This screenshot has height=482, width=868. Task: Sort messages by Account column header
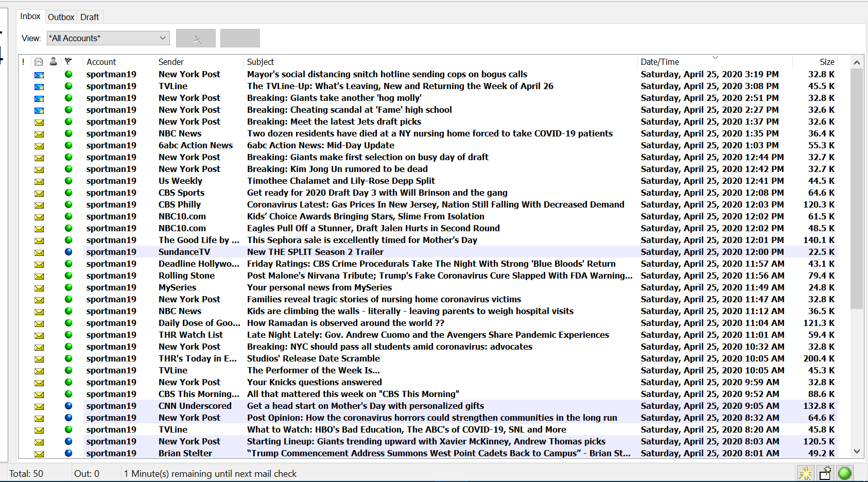(x=119, y=62)
